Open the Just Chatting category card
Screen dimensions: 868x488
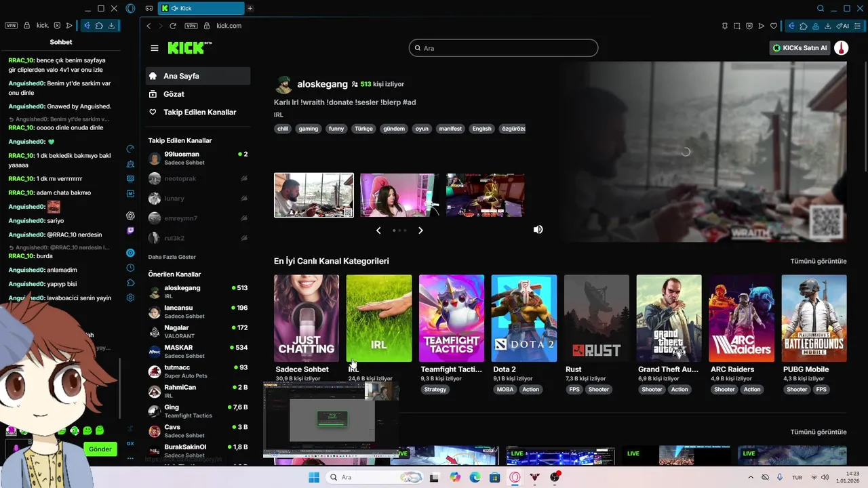tap(307, 318)
